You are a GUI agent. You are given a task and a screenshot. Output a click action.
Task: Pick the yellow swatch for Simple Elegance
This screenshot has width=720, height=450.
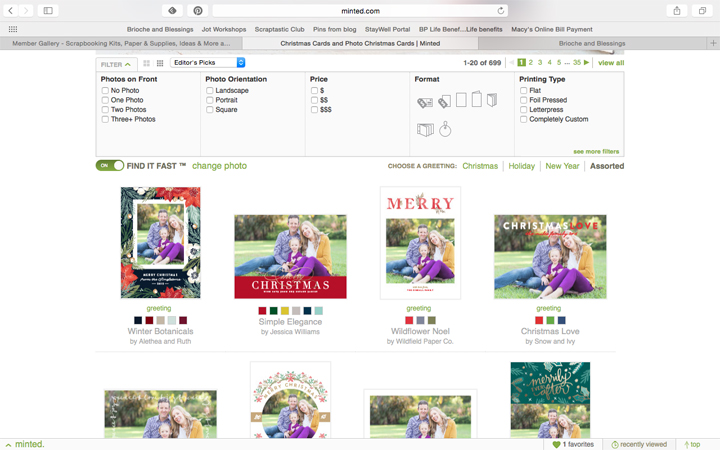pyautogui.click(x=285, y=311)
